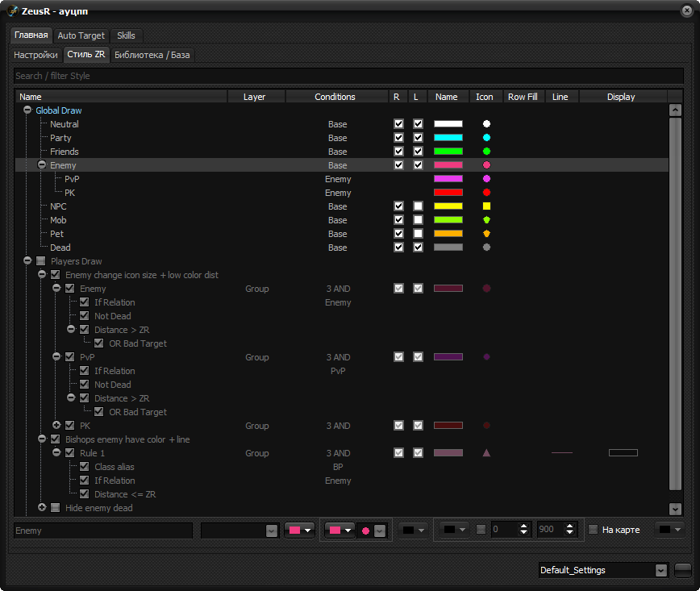
Task: Click the red circle icon in the Global Draw PK row
Action: [486, 193]
